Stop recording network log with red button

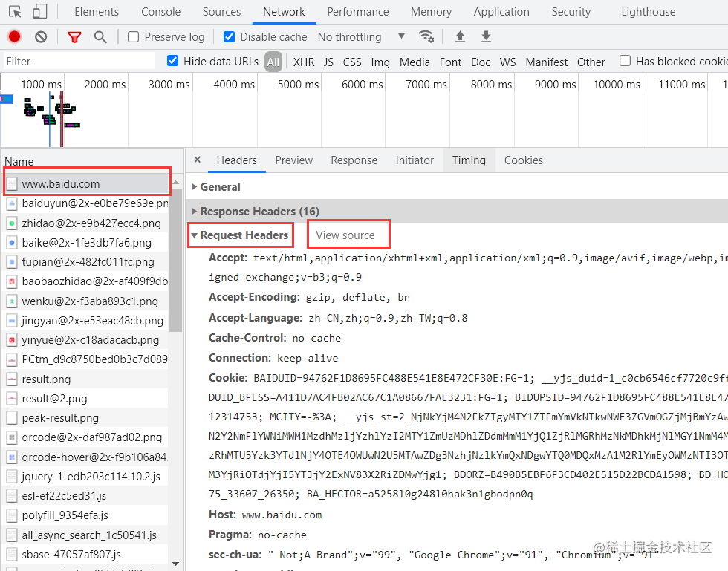click(14, 36)
